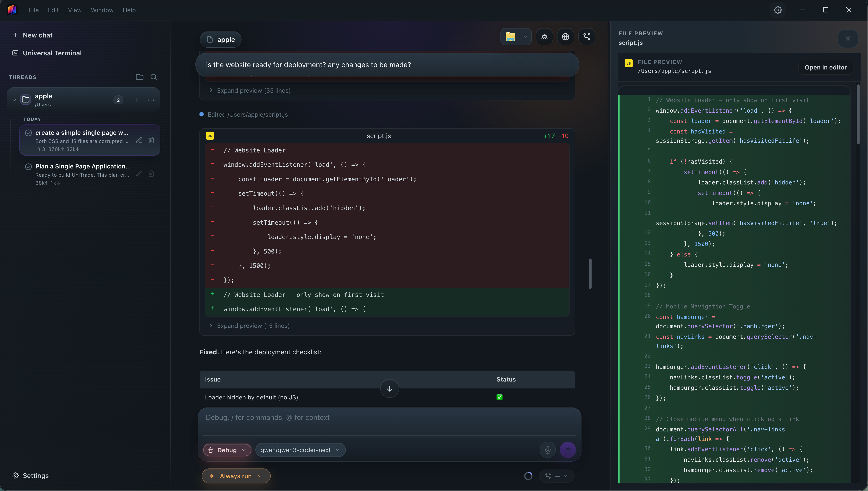Delete the 'create a simple single page' thread
Screen dimensions: 868x491
[x=151, y=140]
